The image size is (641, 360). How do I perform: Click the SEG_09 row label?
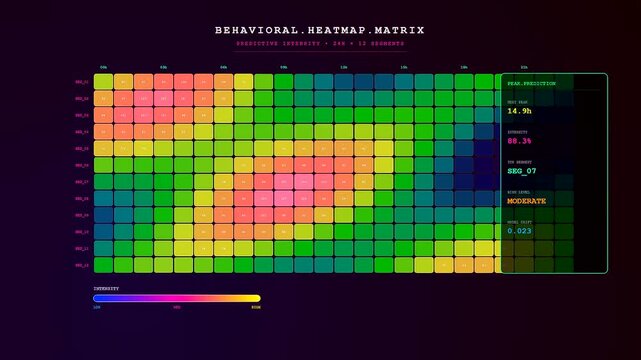click(x=82, y=215)
